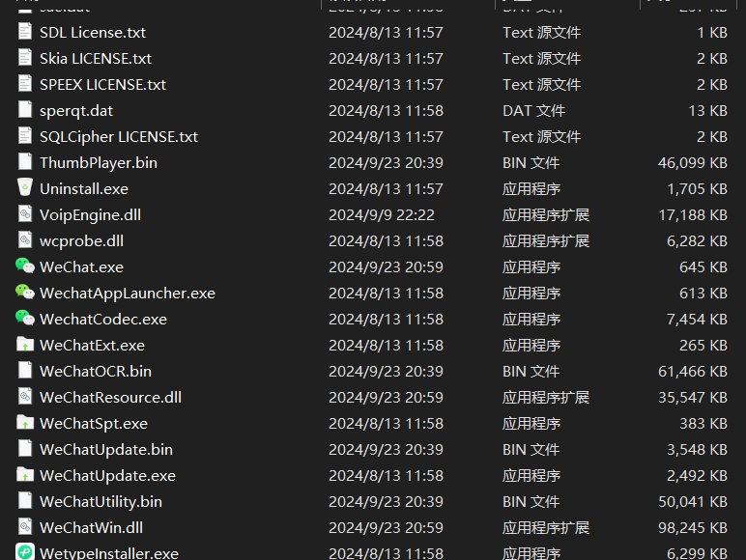
Task: Click the 7,454 KB size of WechatCodec.exe
Action: pos(697,320)
